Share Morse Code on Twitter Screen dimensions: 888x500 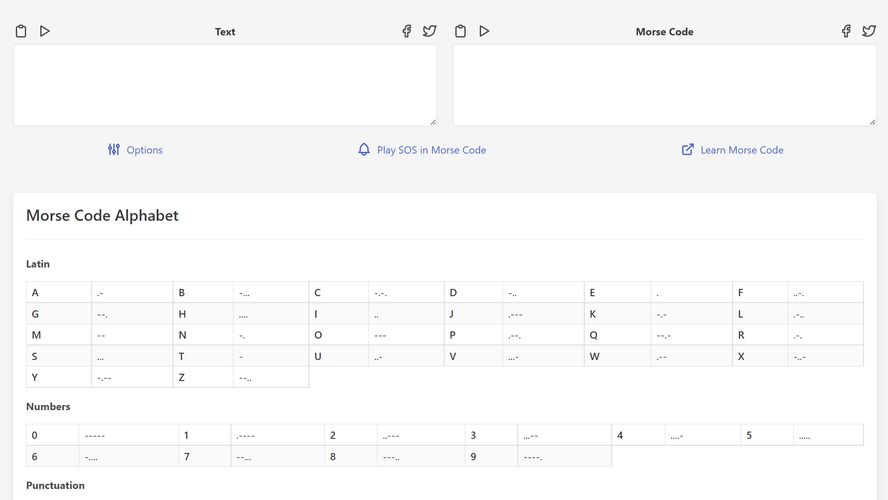(869, 31)
